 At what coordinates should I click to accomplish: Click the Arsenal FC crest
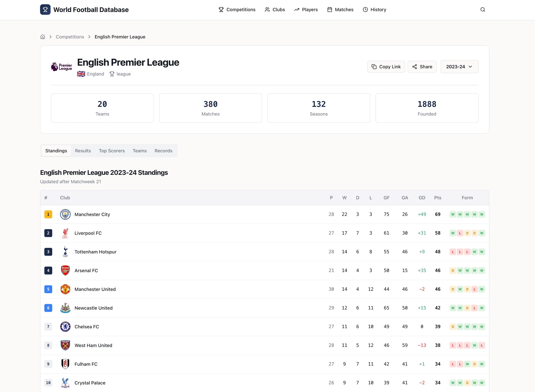click(x=65, y=271)
